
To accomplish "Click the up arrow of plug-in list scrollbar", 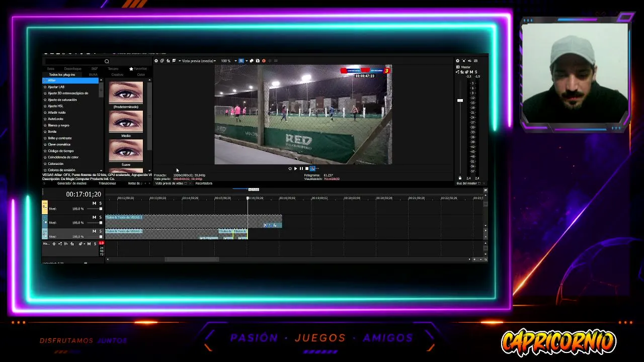I will coord(101,80).
